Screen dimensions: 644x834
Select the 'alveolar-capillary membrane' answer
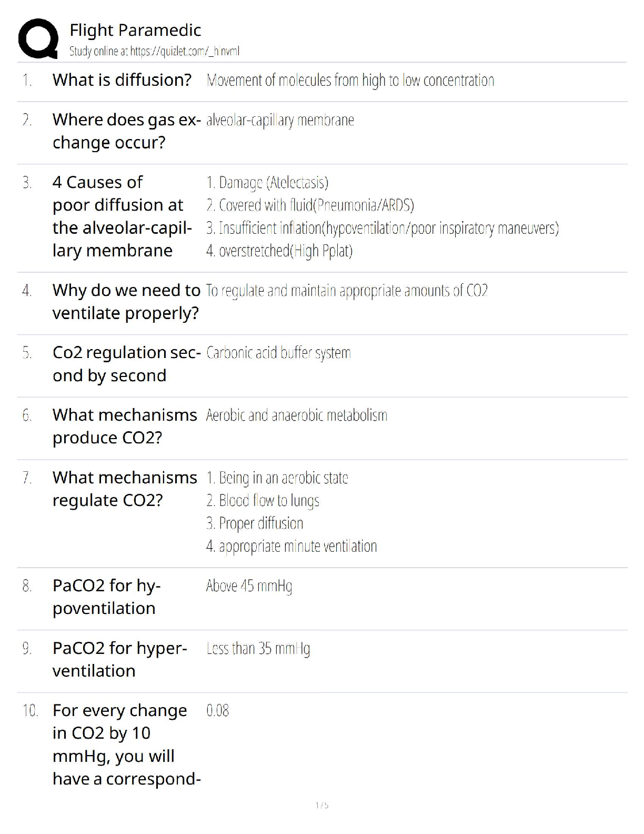pyautogui.click(x=280, y=120)
